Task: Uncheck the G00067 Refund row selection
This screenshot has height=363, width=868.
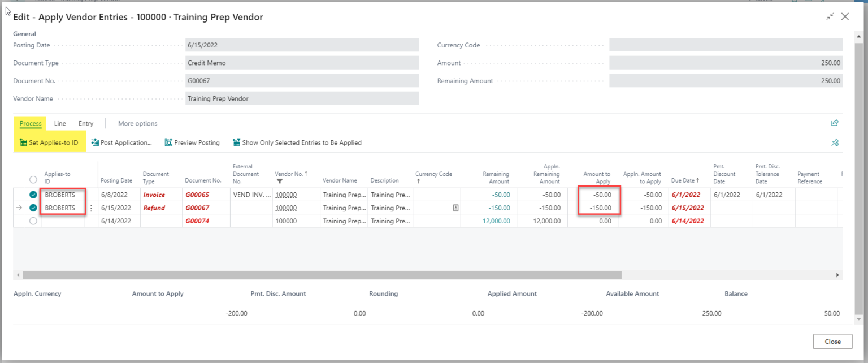Action: click(33, 208)
